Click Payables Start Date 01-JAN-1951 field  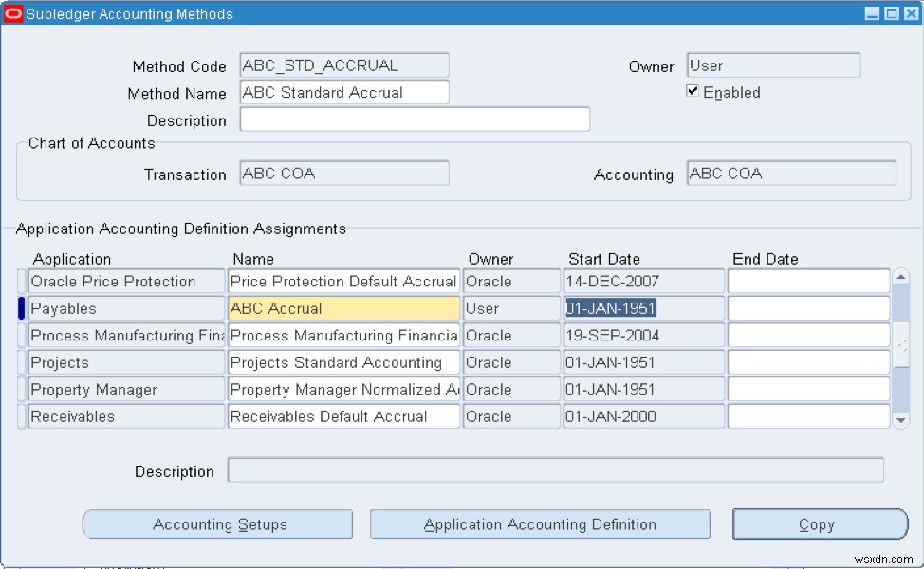tap(643, 308)
